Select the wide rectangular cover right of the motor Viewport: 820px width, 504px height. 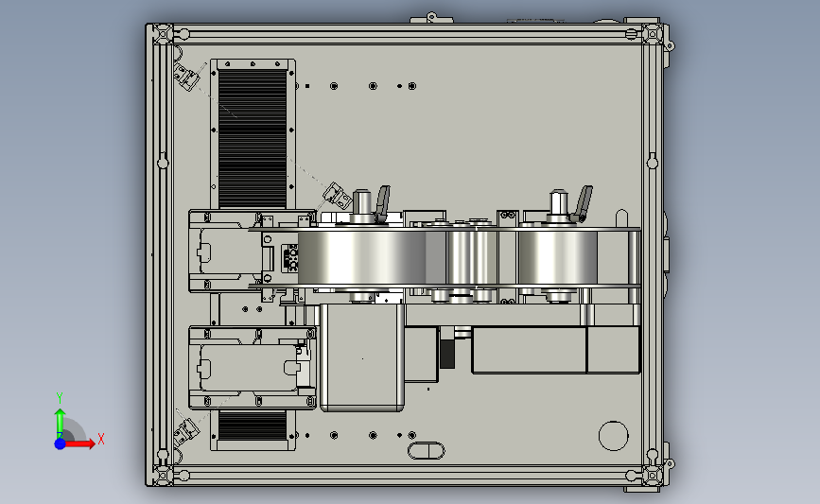point(529,350)
